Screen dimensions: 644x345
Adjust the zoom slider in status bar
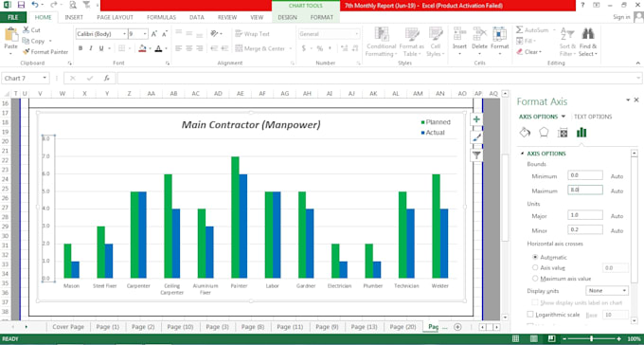coord(591,338)
